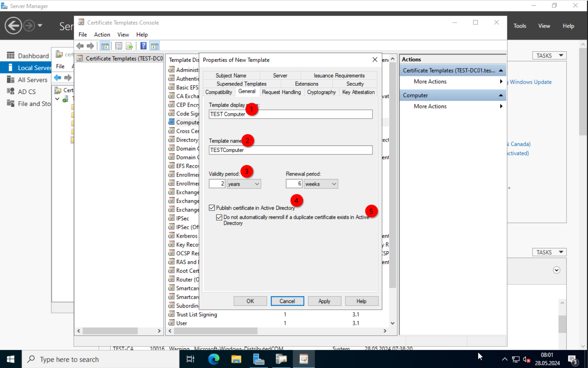Switch to the Cryptography tab

coord(321,92)
